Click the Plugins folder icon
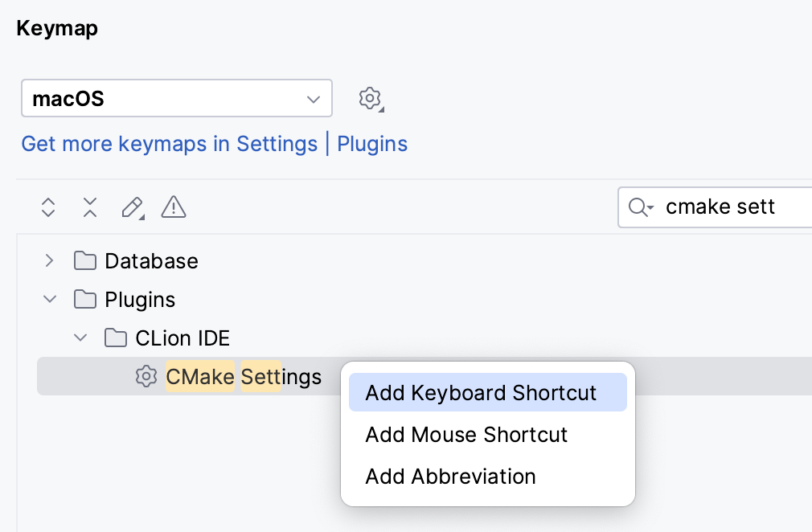Image resolution: width=812 pixels, height=532 pixels. (85, 299)
